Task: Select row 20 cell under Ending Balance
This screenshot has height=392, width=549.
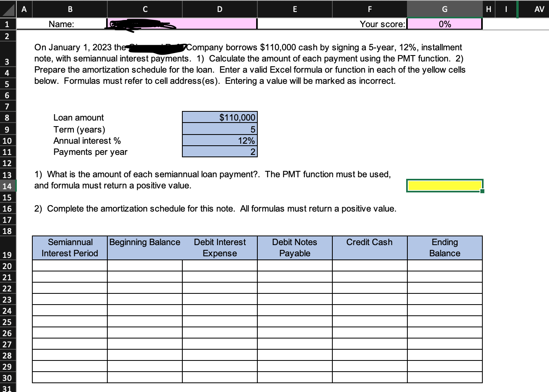Action: [x=445, y=265]
